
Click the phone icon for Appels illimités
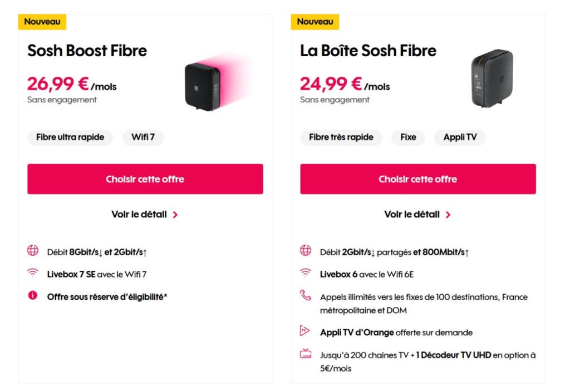coord(305,297)
